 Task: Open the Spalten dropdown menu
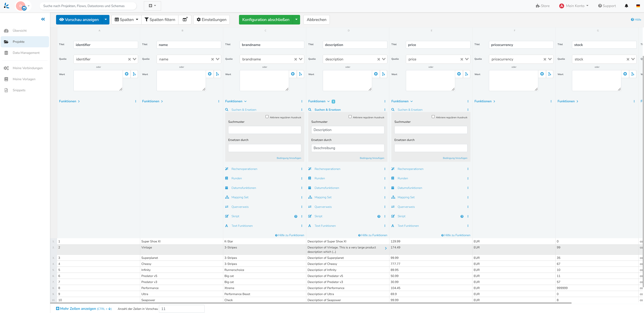coord(126,19)
